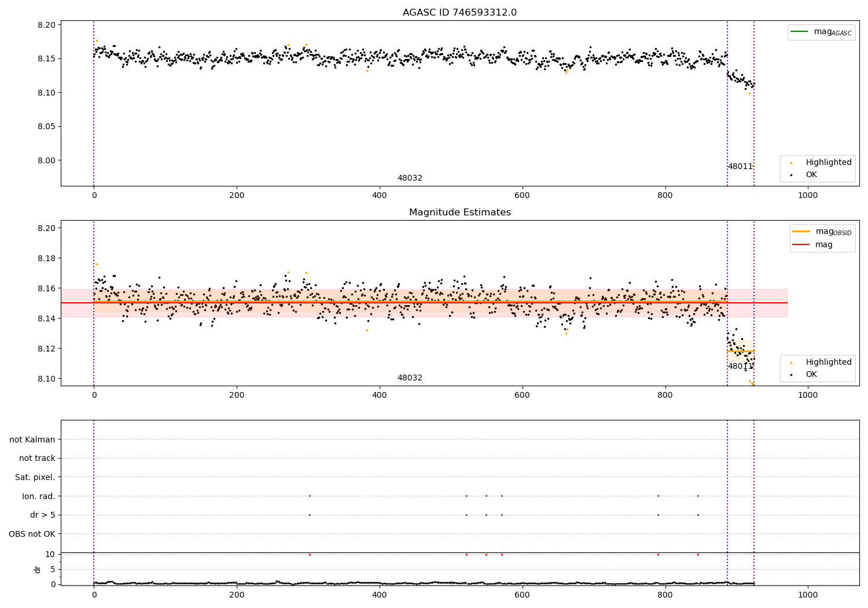
Task: Click the 48032 label in the top plot
Action: pos(410,178)
